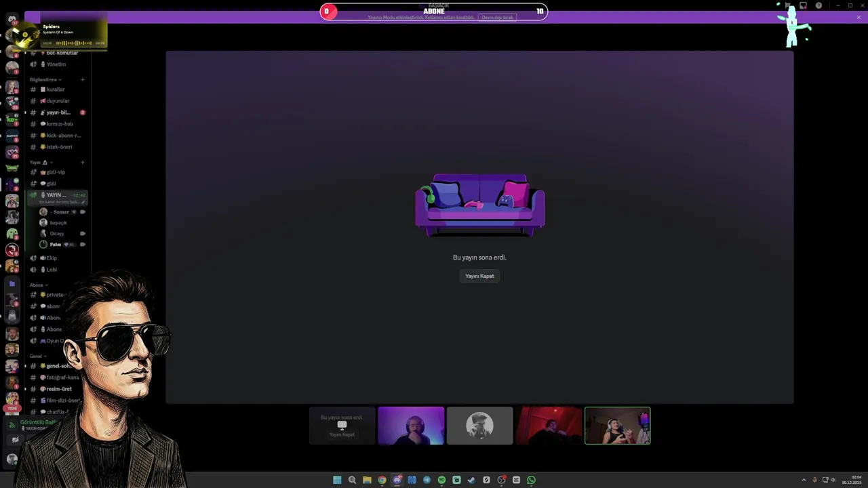Viewport: 868px width, 488px height.
Task: Open the yayın-bil... channel with unread badge
Action: point(57,113)
